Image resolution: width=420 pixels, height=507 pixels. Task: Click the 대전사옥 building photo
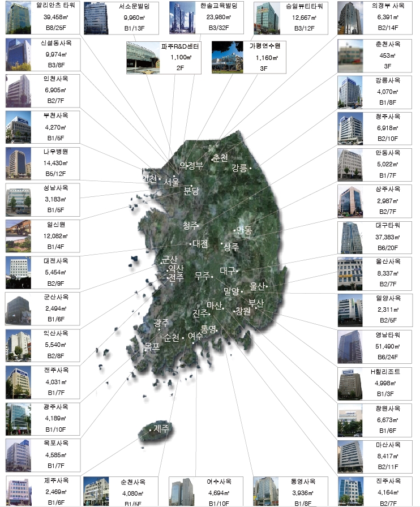(x=19, y=273)
